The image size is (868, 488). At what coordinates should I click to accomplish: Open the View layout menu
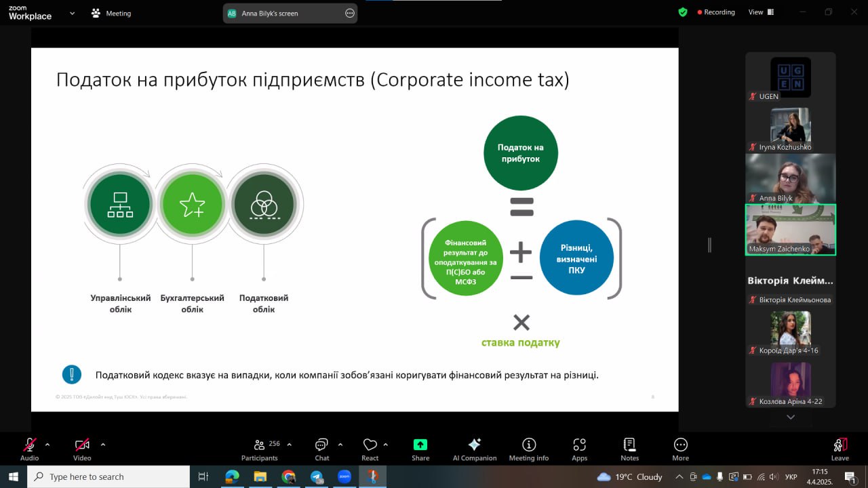tap(759, 12)
